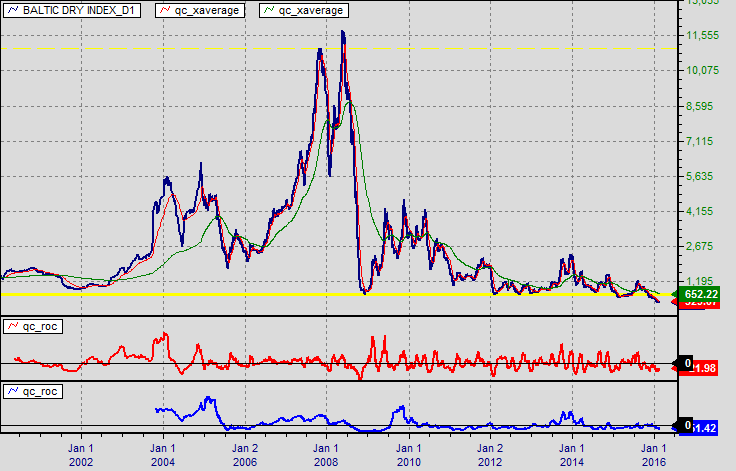Click the 1,195 price axis label
This screenshot has height=471, width=736.
click(700, 282)
